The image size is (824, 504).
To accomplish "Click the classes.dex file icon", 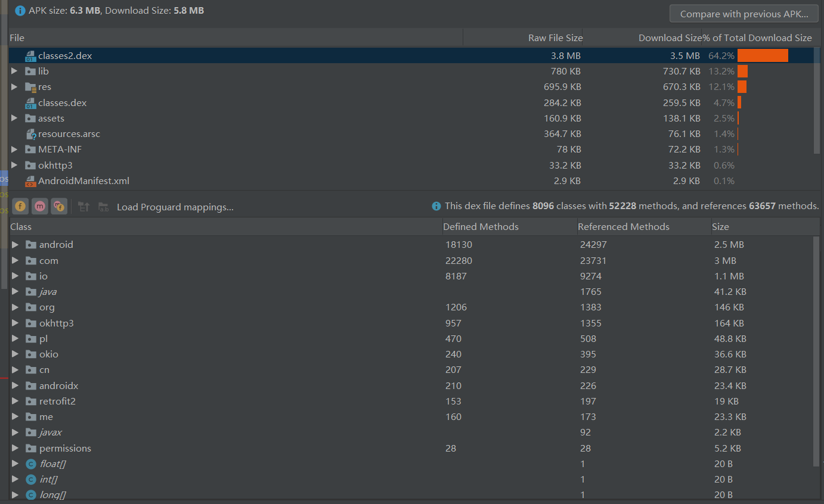I will coord(30,103).
